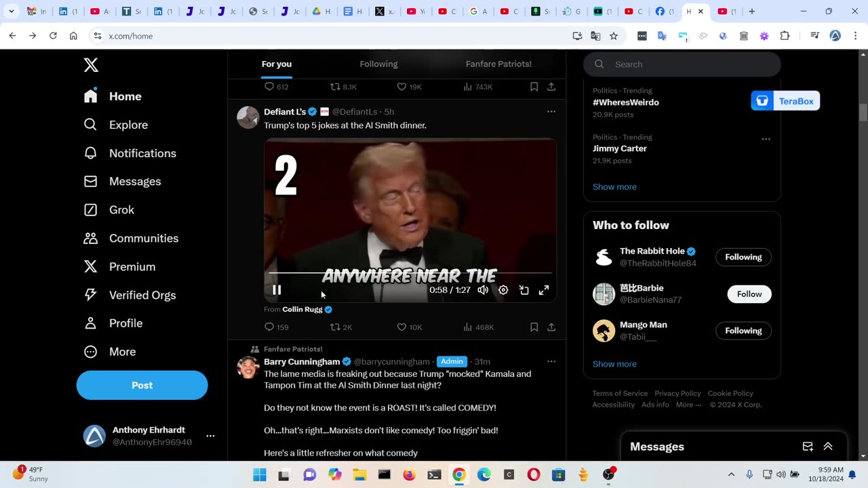Open Home in the left sidebar
The width and height of the screenshot is (868, 488).
(x=113, y=96)
